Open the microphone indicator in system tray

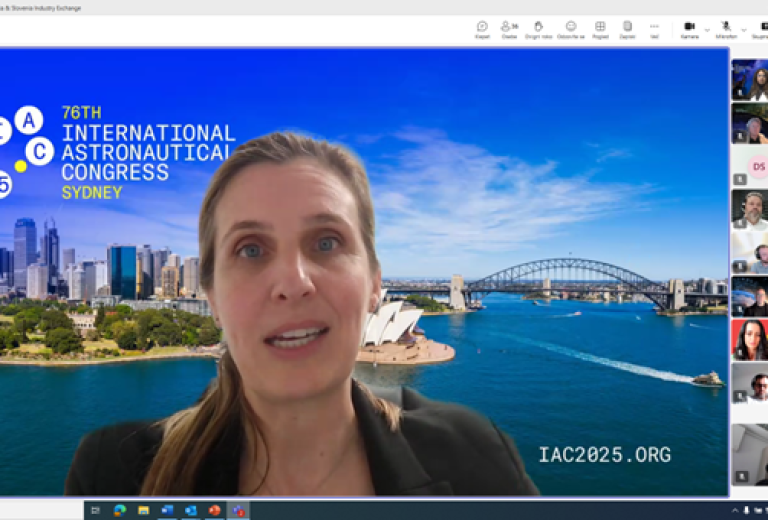click(746, 511)
